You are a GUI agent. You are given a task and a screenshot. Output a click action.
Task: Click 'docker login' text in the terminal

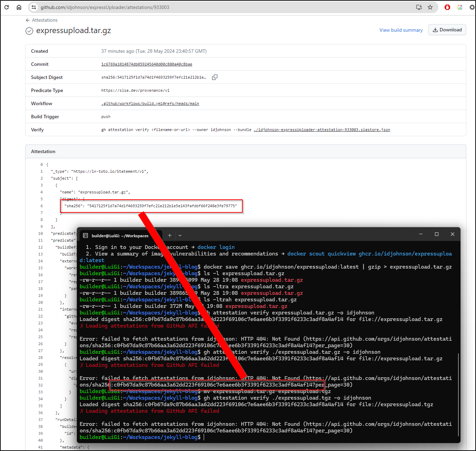coord(216,247)
